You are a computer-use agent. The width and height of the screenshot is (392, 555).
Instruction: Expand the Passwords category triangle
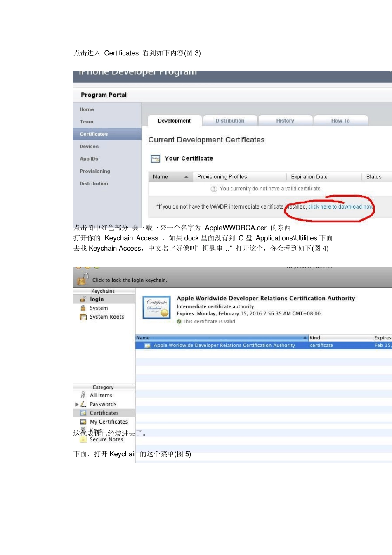[77, 404]
